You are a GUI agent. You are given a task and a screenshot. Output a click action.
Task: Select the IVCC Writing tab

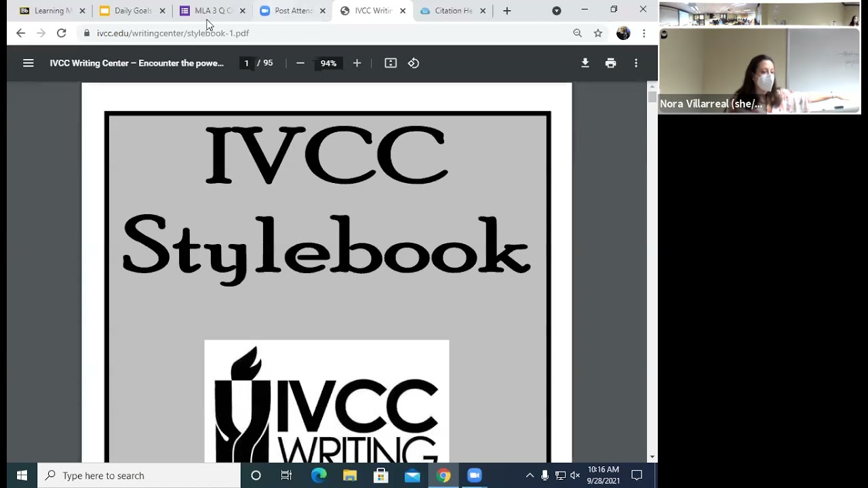(366, 11)
